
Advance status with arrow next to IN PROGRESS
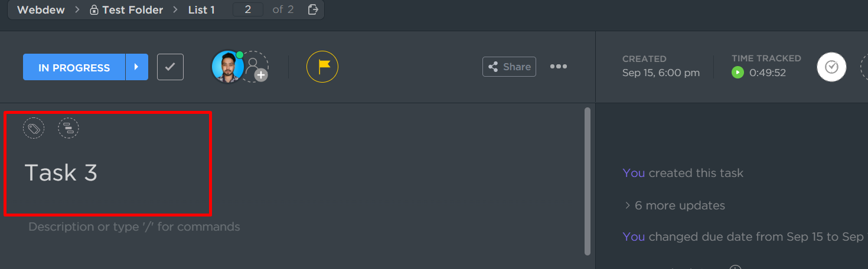[136, 67]
